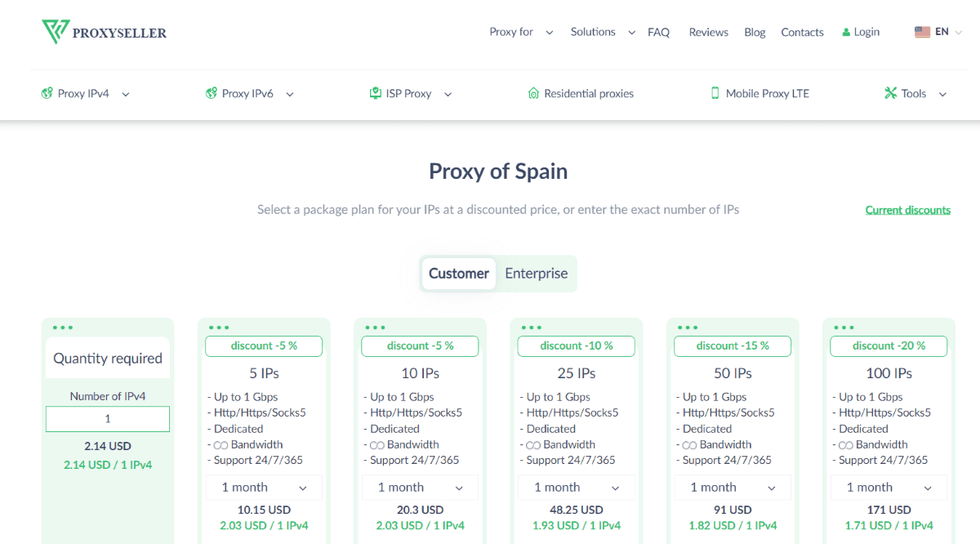Screen dimensions: 980x544
Task: Click the Residential proxies house icon
Action: click(534, 94)
